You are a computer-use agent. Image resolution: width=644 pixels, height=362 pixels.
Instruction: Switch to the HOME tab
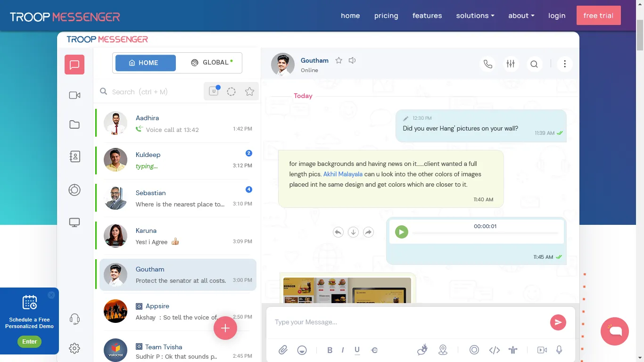coord(146,63)
